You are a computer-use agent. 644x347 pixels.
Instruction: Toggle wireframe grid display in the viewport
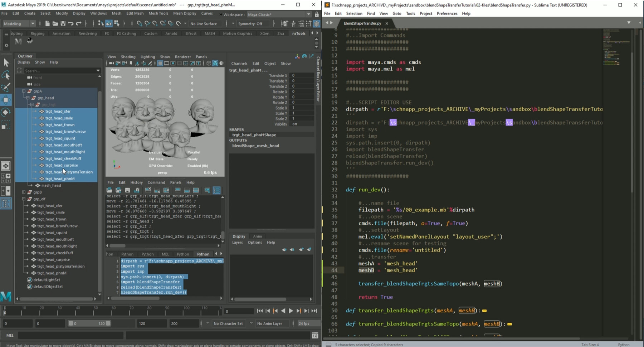[x=160, y=63]
